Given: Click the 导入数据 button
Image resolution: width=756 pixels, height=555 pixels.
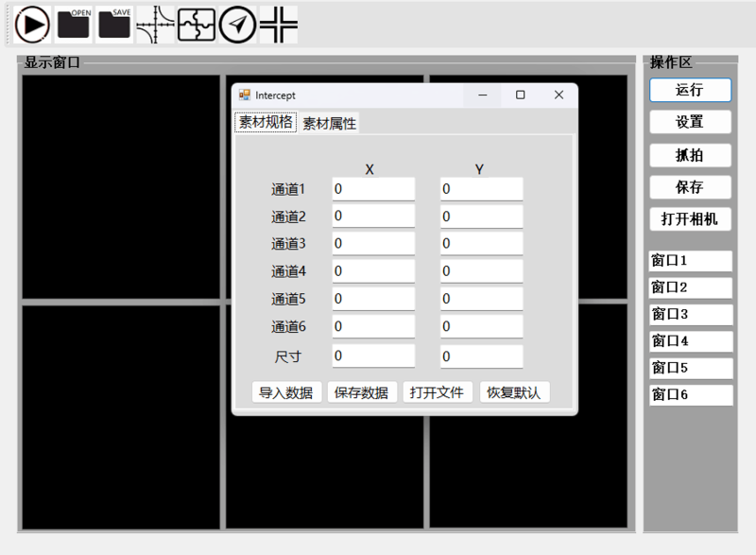Looking at the screenshot, I should pyautogui.click(x=286, y=392).
